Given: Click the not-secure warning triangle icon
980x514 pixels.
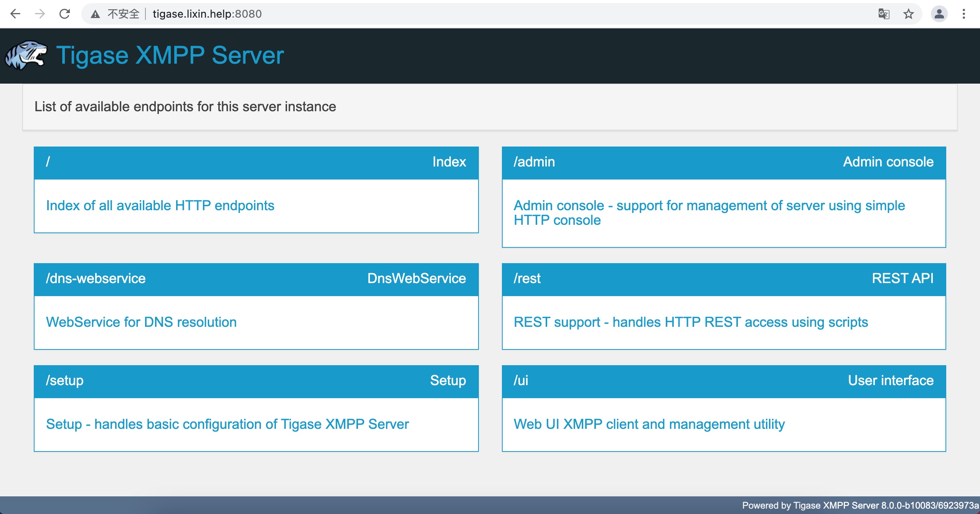Looking at the screenshot, I should click(95, 14).
